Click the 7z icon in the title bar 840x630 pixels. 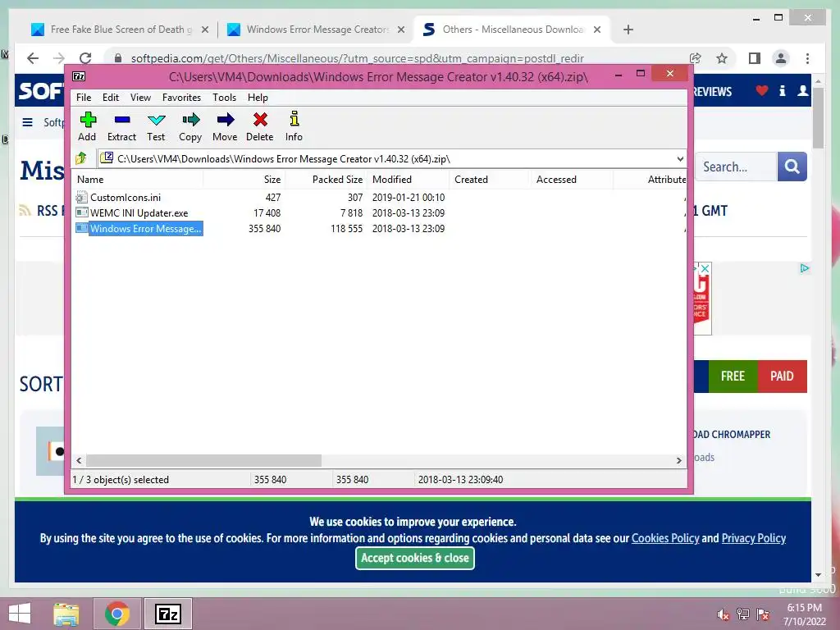click(x=79, y=76)
